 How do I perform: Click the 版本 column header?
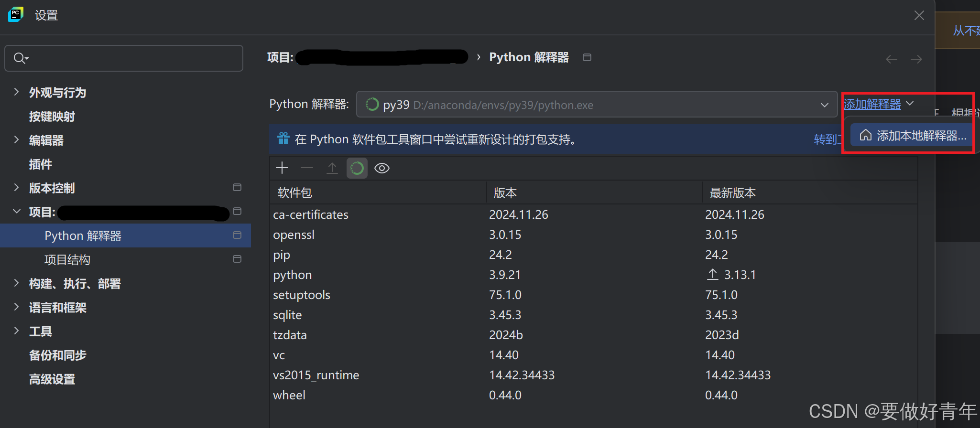(505, 193)
